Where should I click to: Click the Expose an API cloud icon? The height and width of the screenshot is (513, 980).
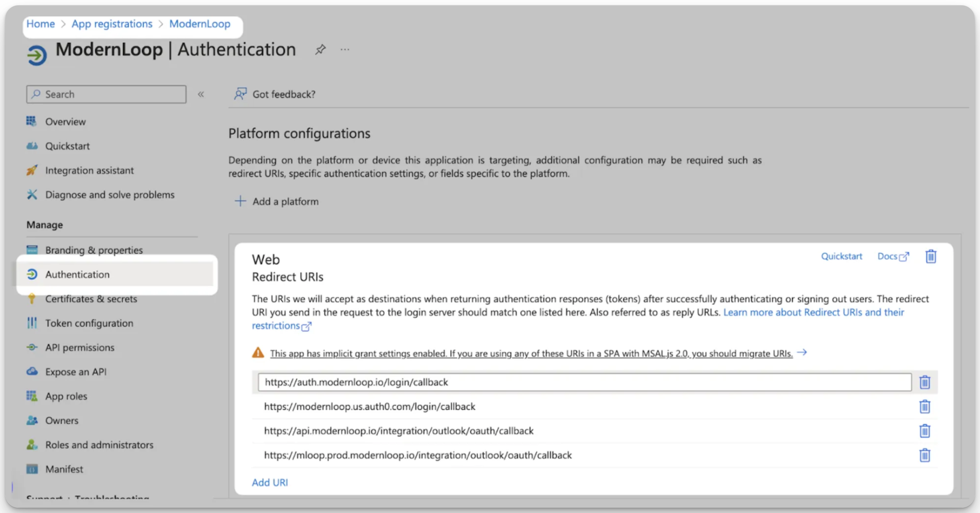pos(32,372)
